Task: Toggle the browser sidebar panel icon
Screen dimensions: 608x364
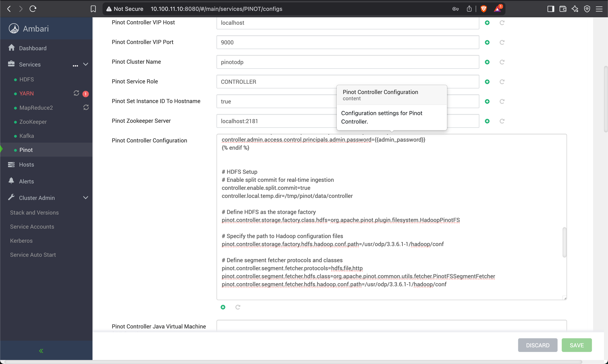Action: tap(551, 9)
